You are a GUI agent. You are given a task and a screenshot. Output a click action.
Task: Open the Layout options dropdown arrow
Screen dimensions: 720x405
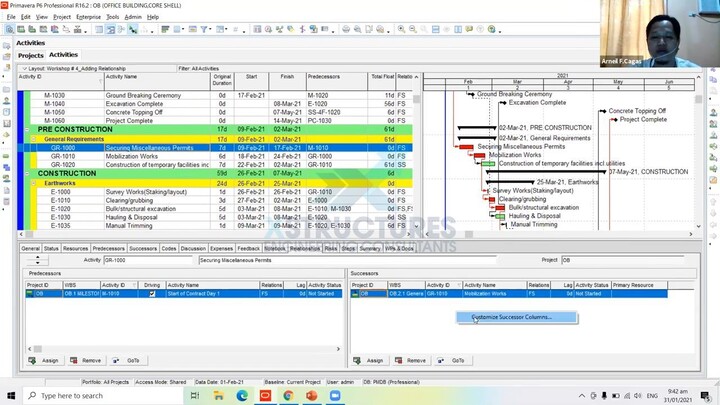[x=24, y=68]
